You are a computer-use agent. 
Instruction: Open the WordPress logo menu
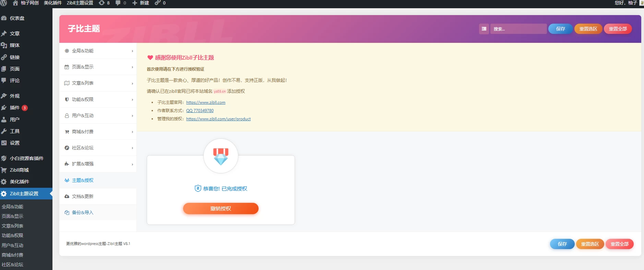tap(4, 3)
